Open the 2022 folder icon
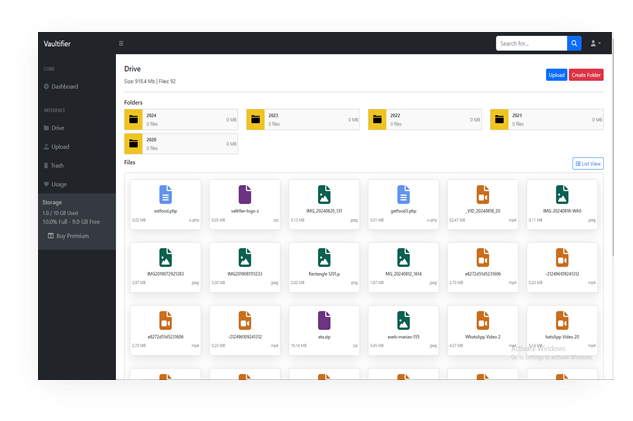 pyautogui.click(x=377, y=119)
